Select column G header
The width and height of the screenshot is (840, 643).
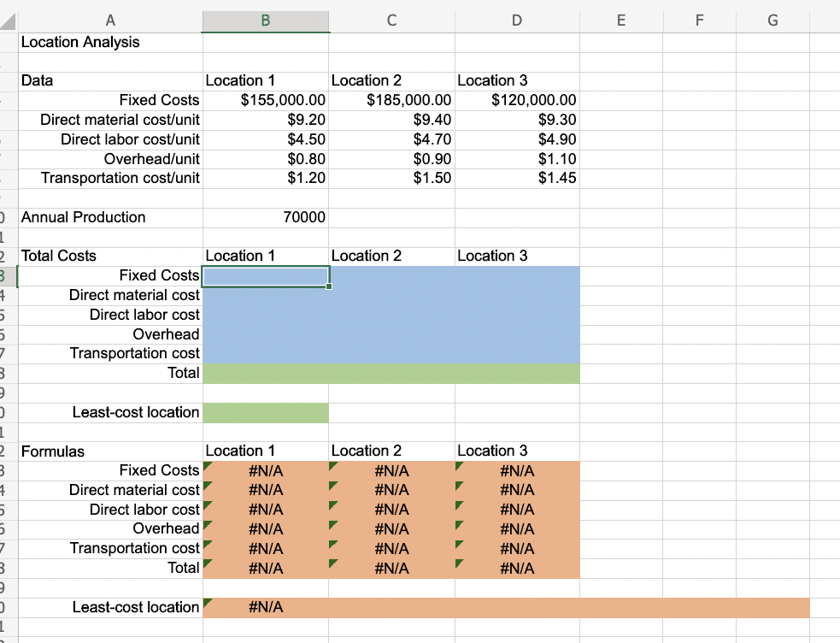[772, 20]
